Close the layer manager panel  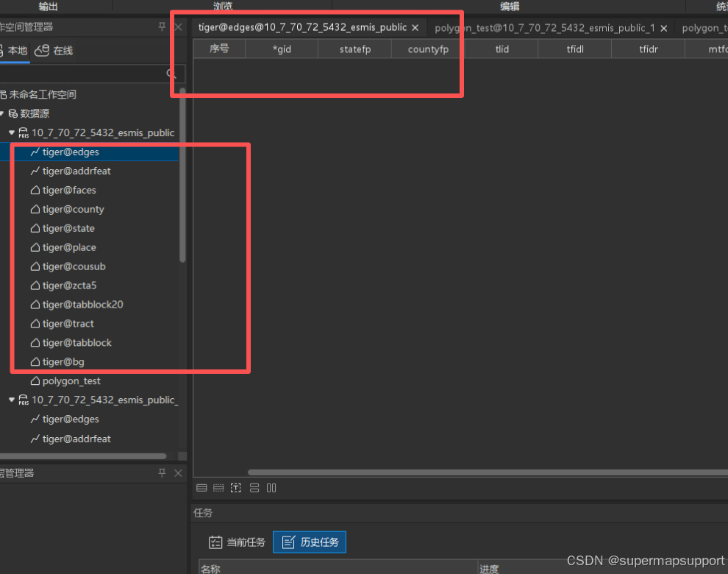(178, 473)
